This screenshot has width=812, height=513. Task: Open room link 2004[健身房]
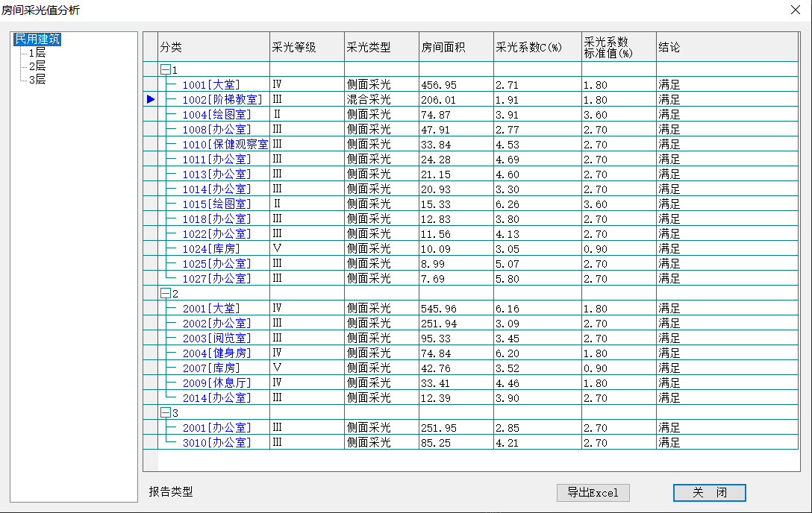click(216, 353)
